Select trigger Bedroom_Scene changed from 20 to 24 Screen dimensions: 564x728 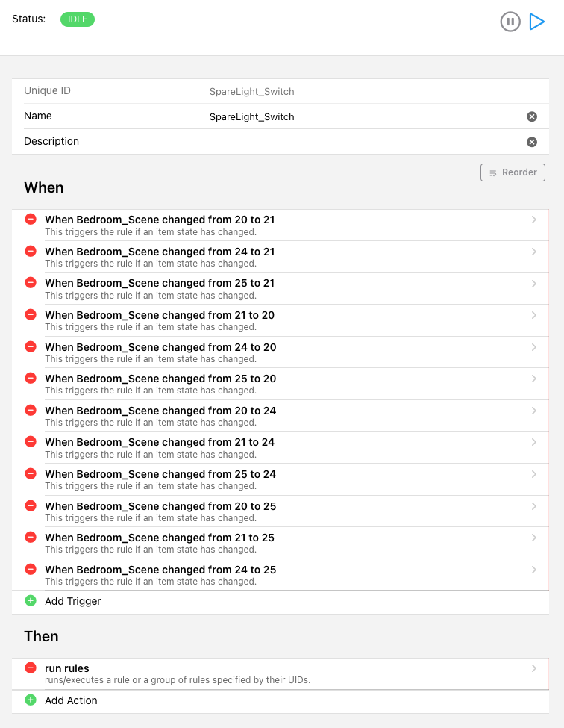[x=160, y=411]
